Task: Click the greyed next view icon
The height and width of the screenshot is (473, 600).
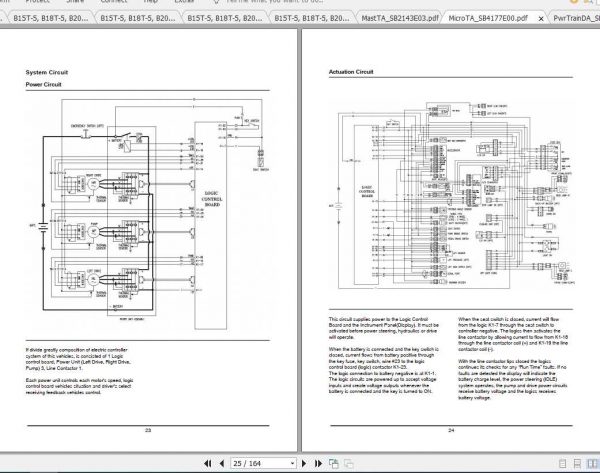Action: 349,463
